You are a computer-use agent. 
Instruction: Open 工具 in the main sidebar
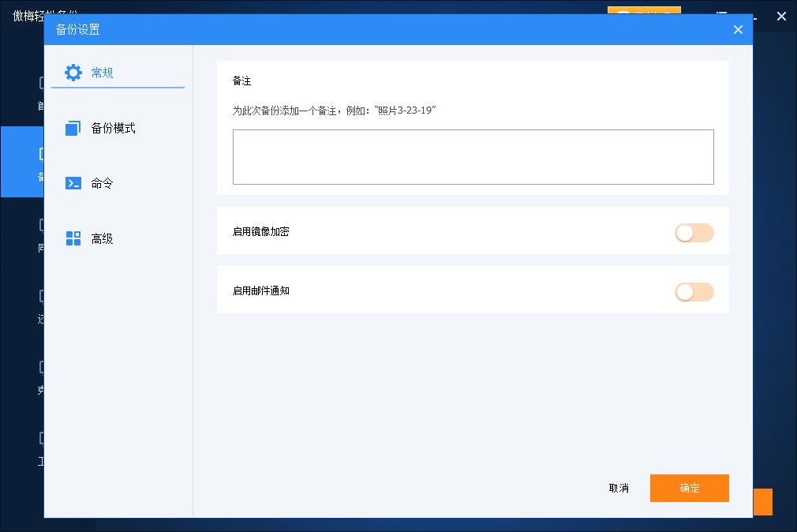point(39,447)
